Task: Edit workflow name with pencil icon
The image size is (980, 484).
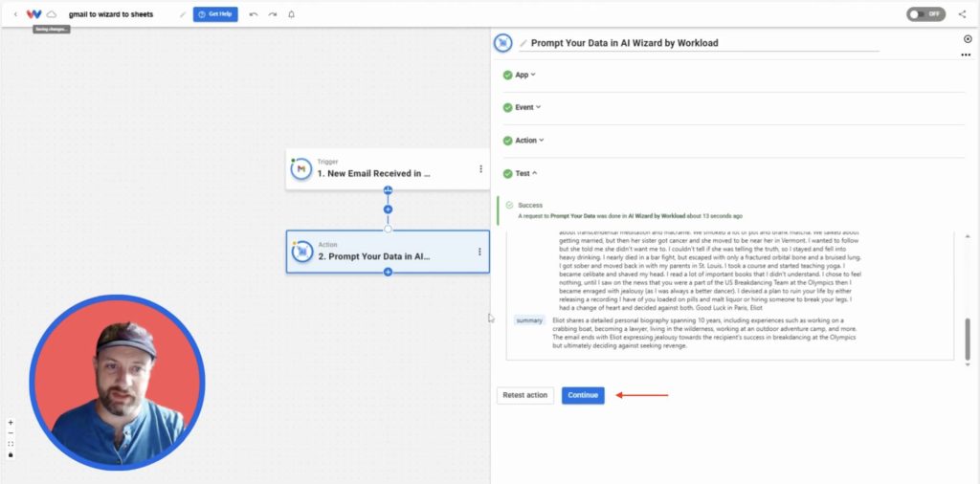Action: point(183,14)
